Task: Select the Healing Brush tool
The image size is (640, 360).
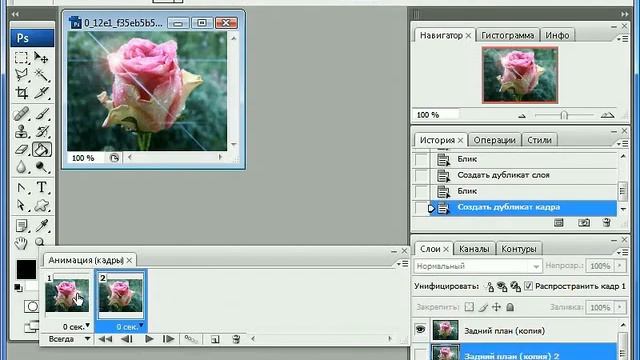Action: click(21, 114)
